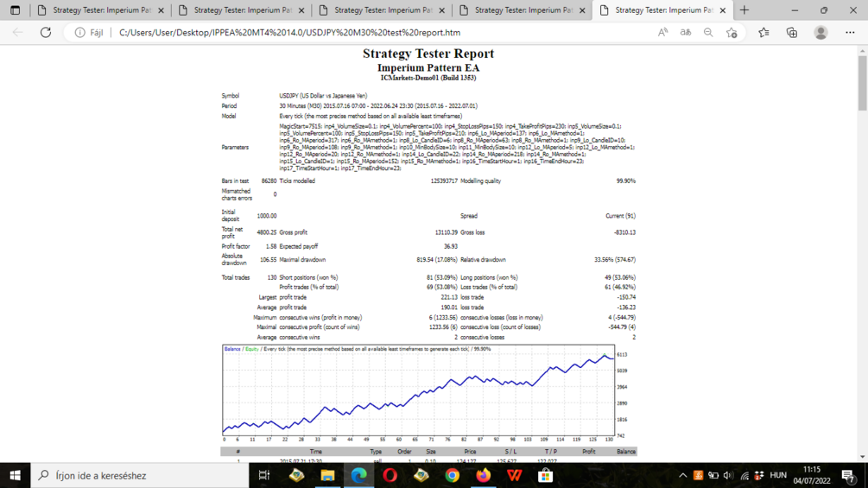
Task: Launch Firefox from the taskbar
Action: [484, 475]
